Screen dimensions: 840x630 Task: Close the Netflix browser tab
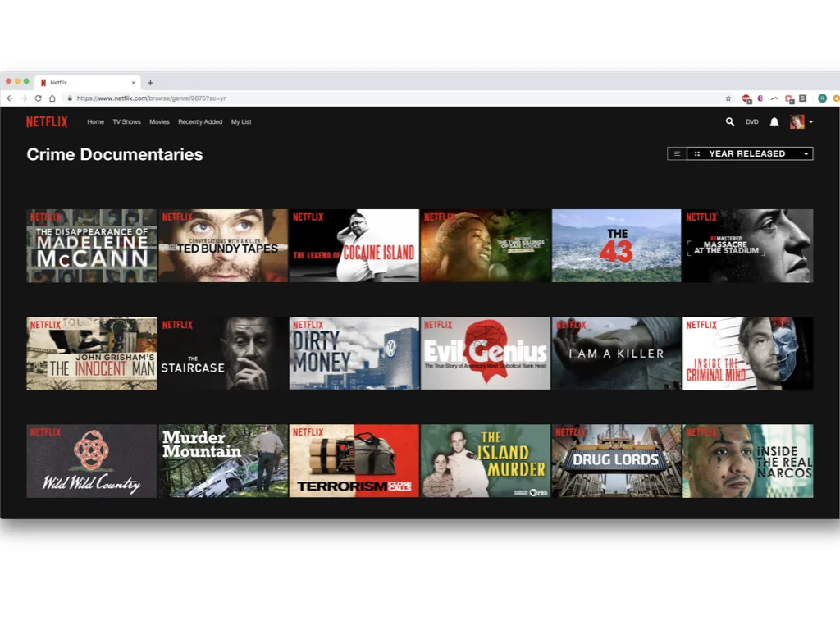click(x=134, y=83)
